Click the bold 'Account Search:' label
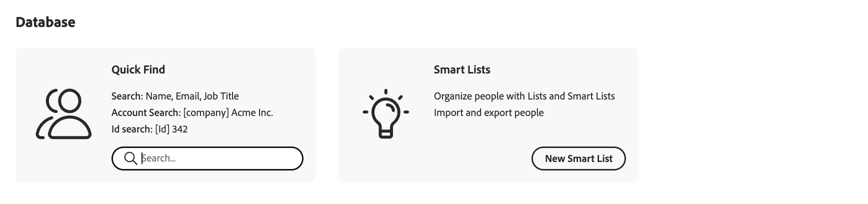 (146, 112)
